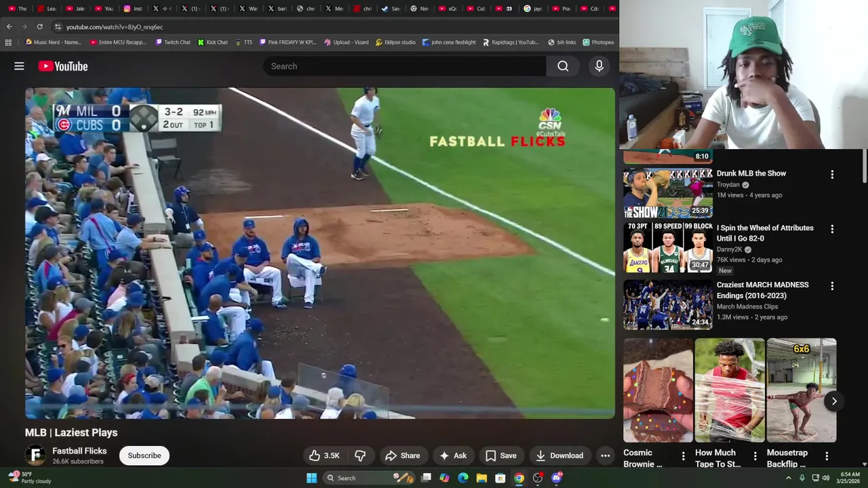Open Discord from taskbar

pyautogui.click(x=557, y=478)
